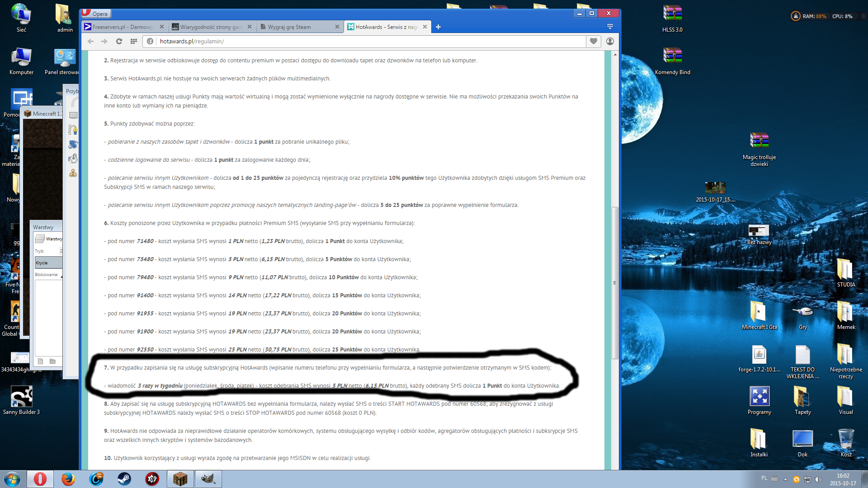
Task: Open Sieć desktop icon
Action: coord(21,18)
